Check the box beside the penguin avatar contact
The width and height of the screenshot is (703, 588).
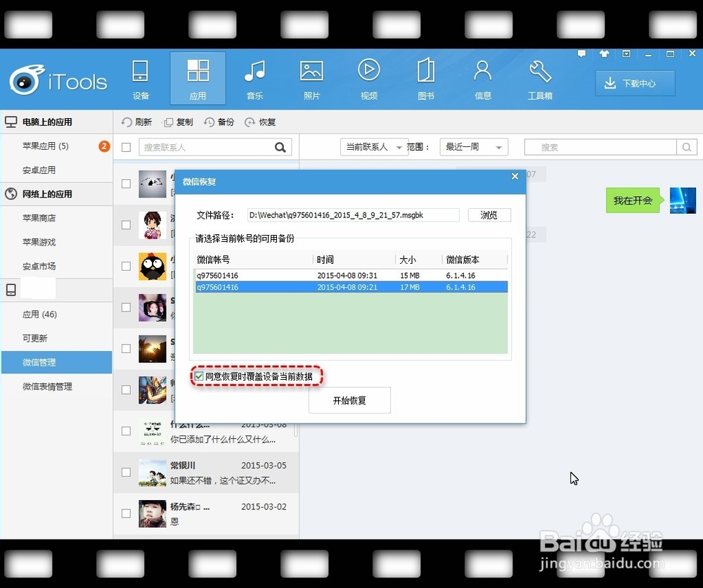pyautogui.click(x=126, y=266)
